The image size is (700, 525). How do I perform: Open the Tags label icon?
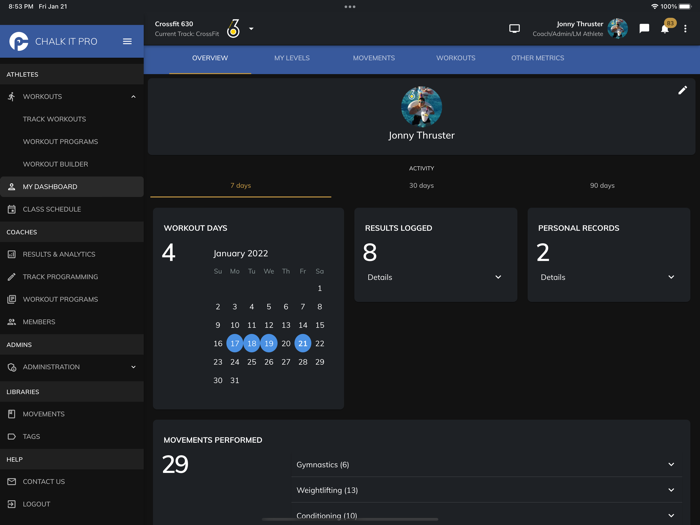point(12,437)
